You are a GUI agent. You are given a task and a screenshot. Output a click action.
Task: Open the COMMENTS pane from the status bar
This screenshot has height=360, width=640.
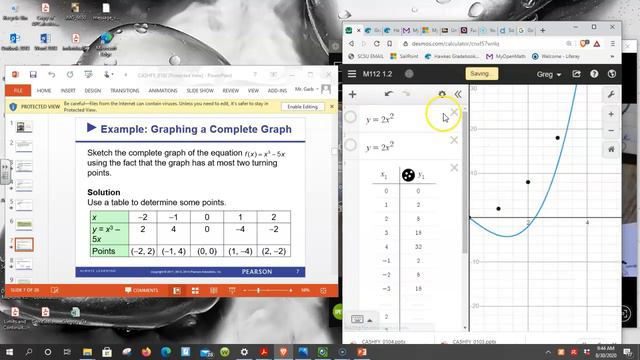pos(142,290)
